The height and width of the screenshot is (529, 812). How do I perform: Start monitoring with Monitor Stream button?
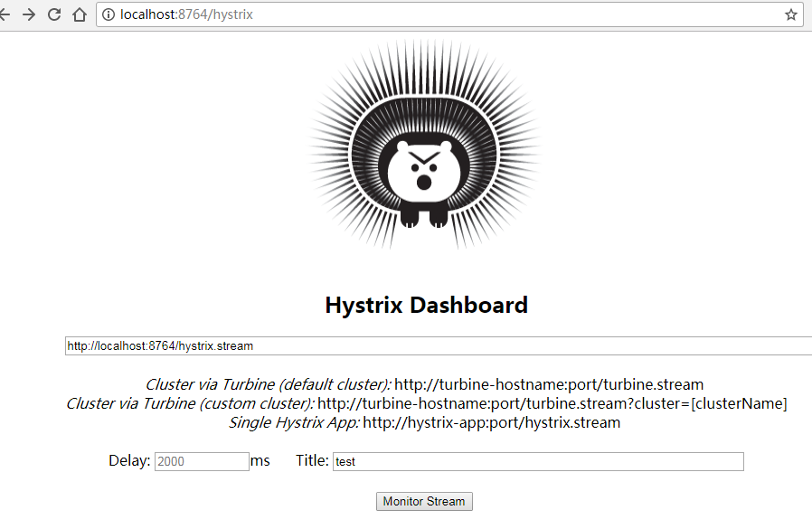424,501
